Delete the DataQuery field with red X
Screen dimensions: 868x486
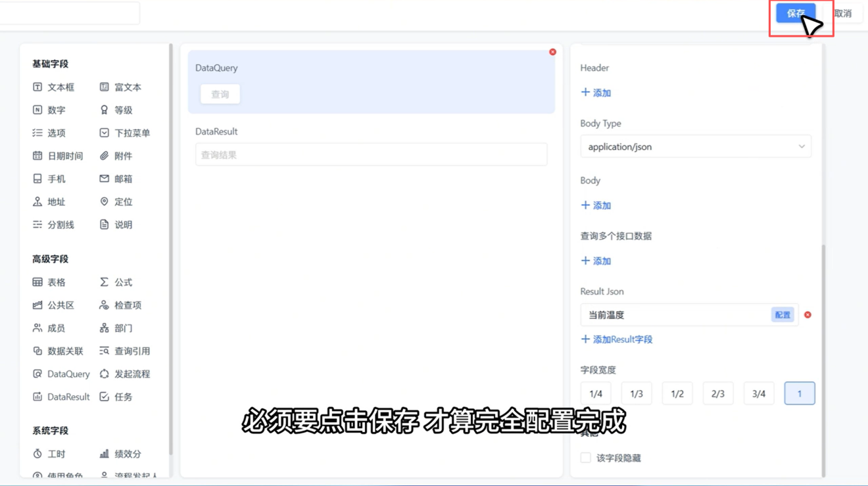(552, 52)
